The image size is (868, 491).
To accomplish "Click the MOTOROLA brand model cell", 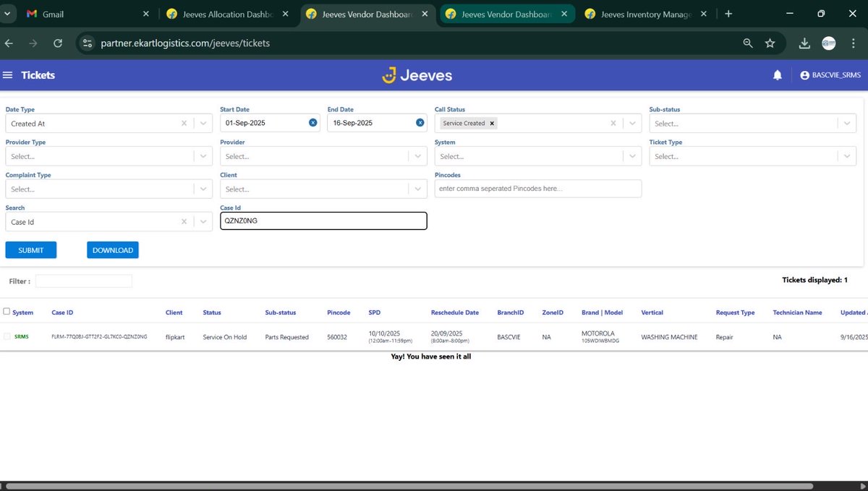I will 600,336.
